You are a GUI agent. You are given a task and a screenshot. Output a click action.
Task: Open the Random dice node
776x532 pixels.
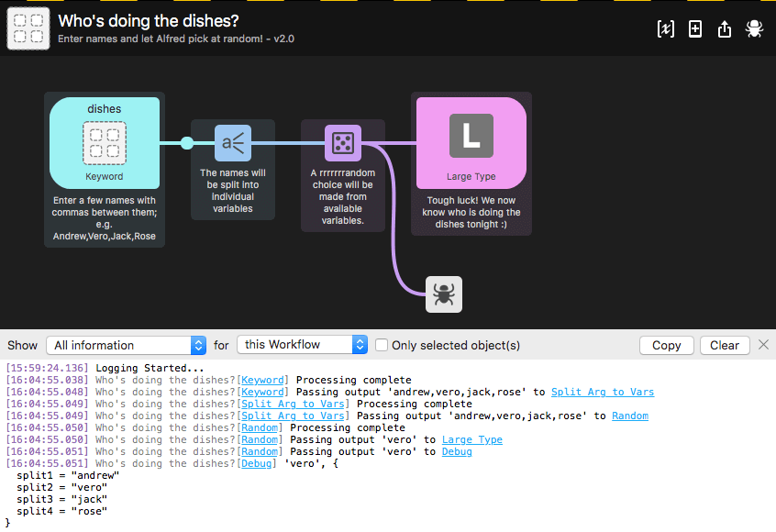tap(342, 142)
